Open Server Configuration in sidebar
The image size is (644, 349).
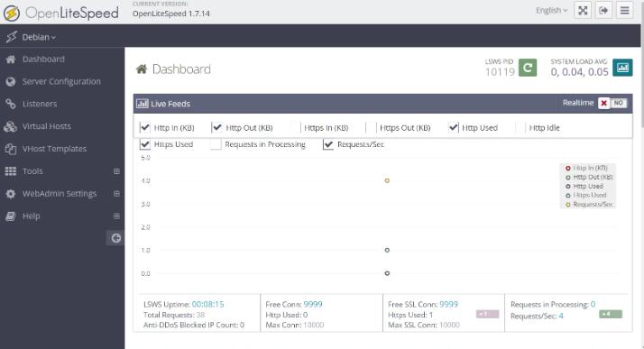coord(62,81)
